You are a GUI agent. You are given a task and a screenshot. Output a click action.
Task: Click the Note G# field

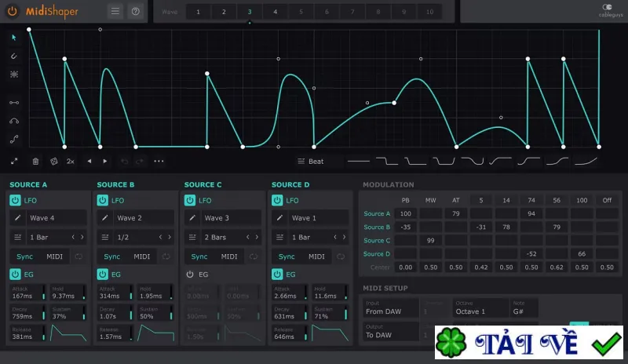point(524,308)
